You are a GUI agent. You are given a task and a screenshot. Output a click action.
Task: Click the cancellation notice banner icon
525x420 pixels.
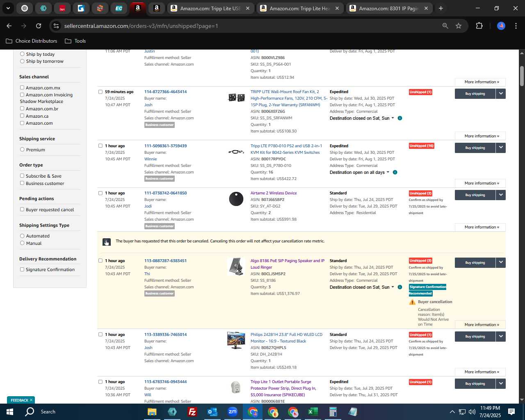(x=106, y=242)
